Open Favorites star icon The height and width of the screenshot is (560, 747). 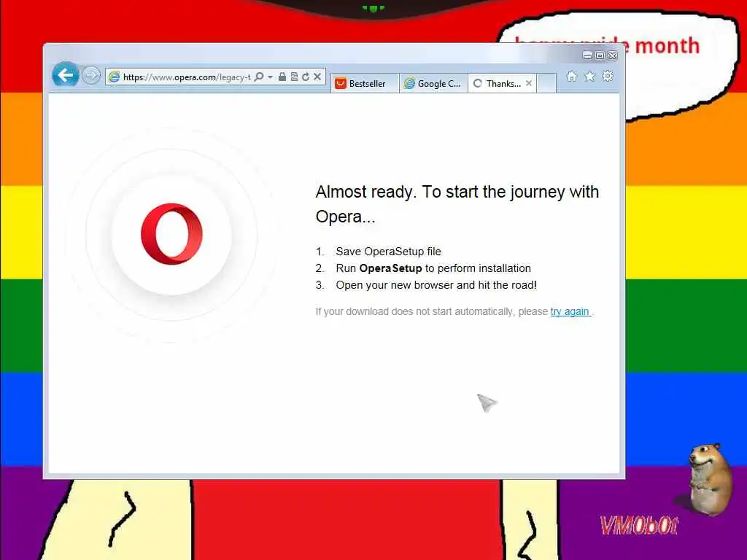[589, 76]
